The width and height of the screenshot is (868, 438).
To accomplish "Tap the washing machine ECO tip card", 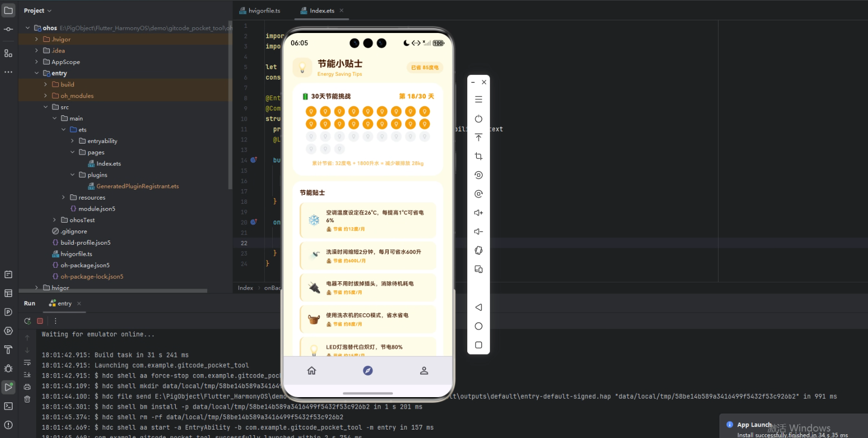I will 368,320.
